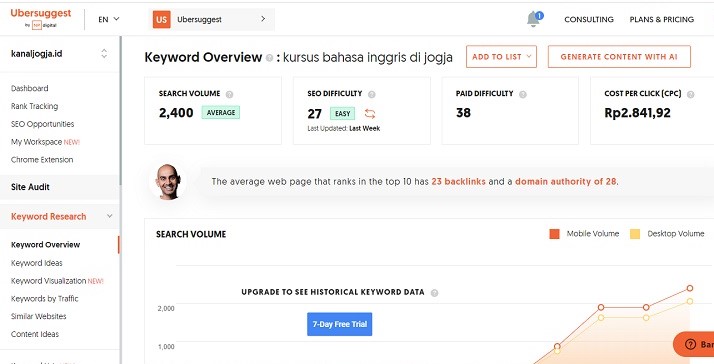This screenshot has height=364, width=714.
Task: Toggle Desktop Volume legend swatch
Action: [635, 234]
